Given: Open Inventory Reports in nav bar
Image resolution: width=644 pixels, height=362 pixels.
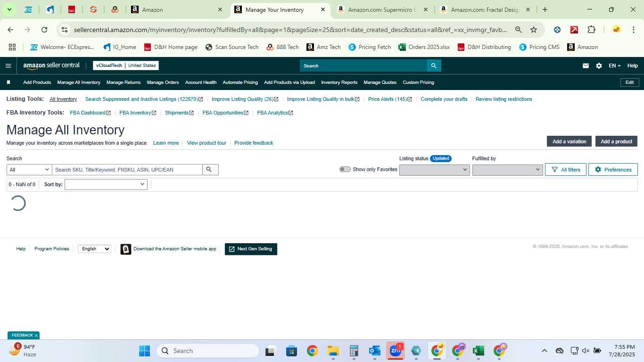Looking at the screenshot, I should click(x=339, y=82).
